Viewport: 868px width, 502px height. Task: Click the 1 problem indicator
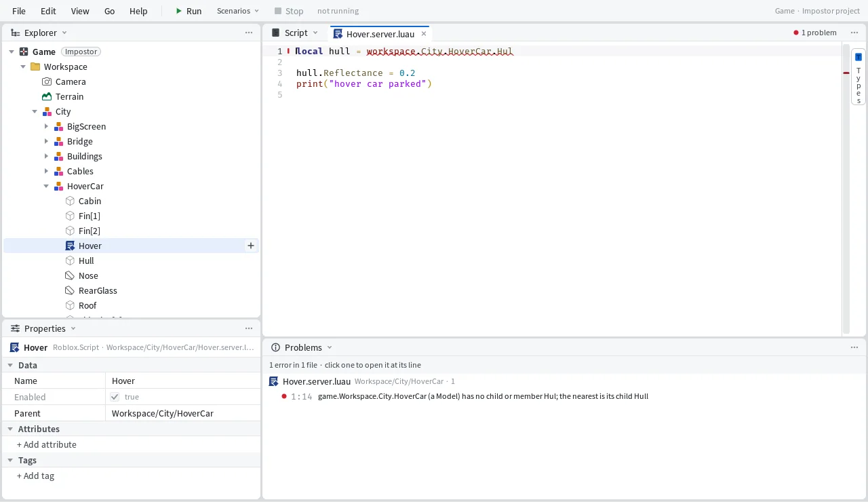[815, 33]
